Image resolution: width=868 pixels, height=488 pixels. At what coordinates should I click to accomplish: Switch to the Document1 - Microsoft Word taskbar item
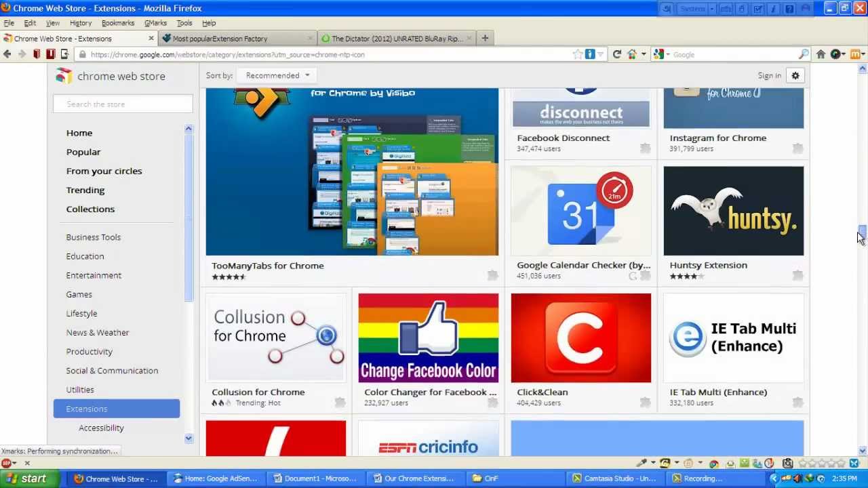315,479
